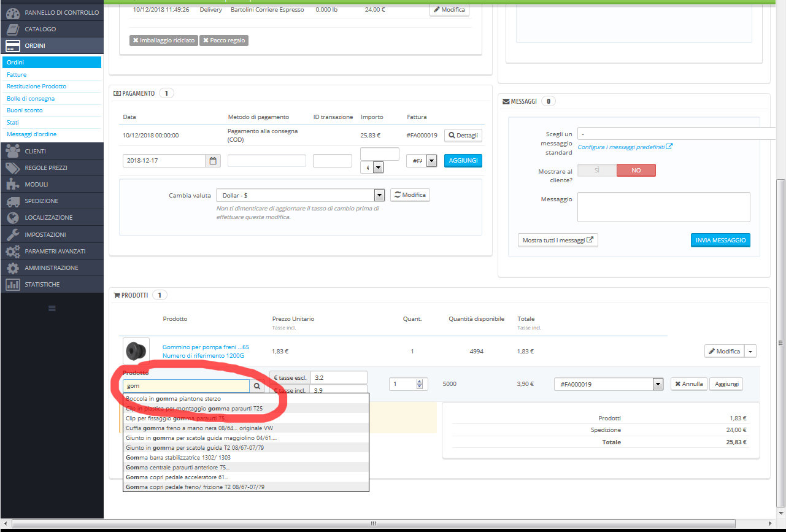This screenshot has height=532, width=786.
Task: Open Configura i messaggi predefiniti link
Action: (625, 147)
